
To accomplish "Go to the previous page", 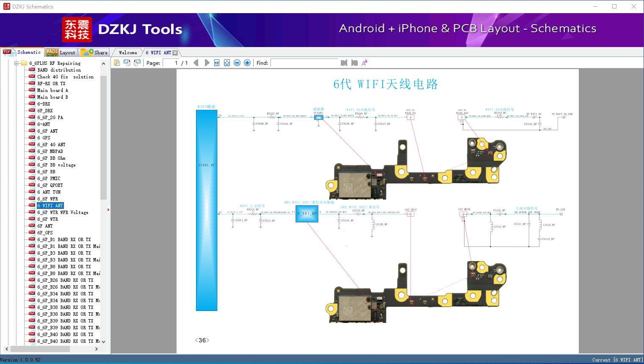I will pos(196,63).
